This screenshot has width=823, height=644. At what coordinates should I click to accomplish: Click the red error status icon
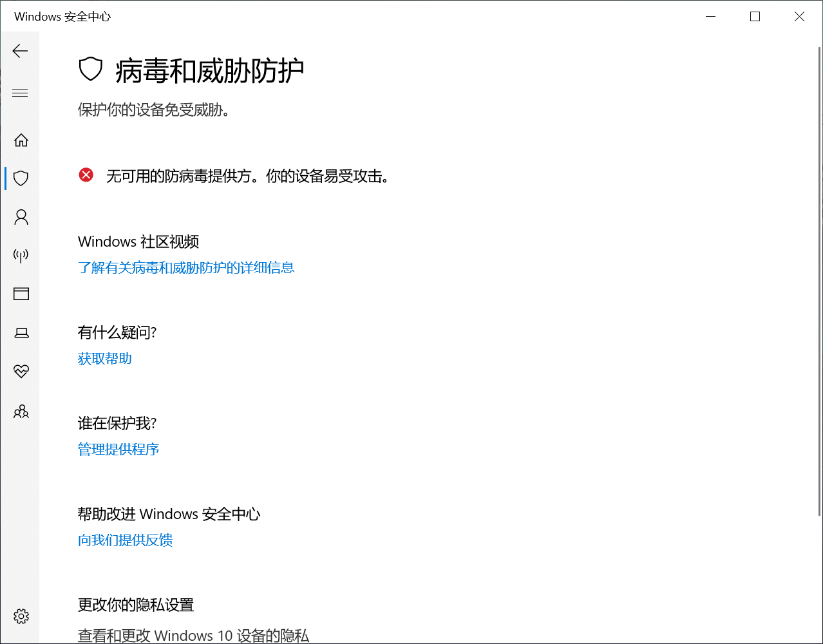[x=86, y=175]
